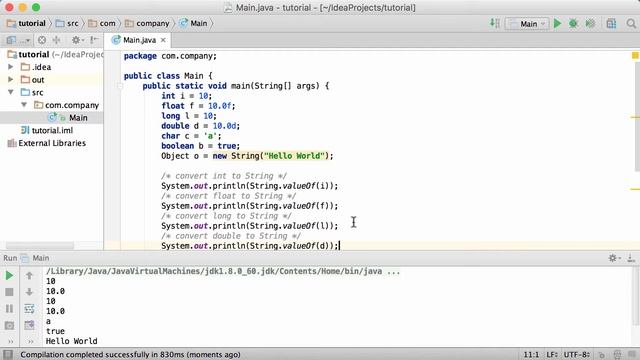Select the .idea folder row
The width and height of the screenshot is (640, 360).
pyautogui.click(x=51, y=67)
